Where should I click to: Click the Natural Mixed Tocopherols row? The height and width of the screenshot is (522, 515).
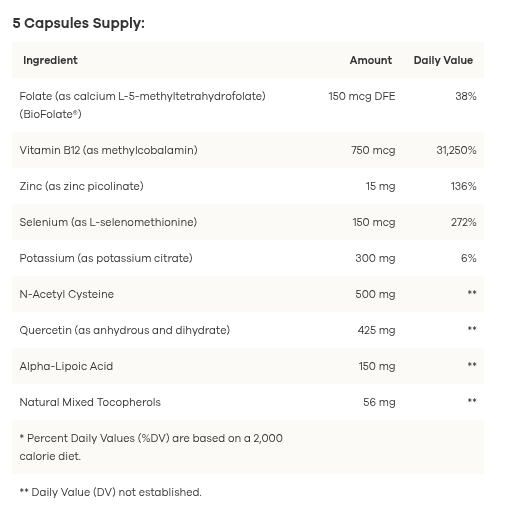(248, 402)
